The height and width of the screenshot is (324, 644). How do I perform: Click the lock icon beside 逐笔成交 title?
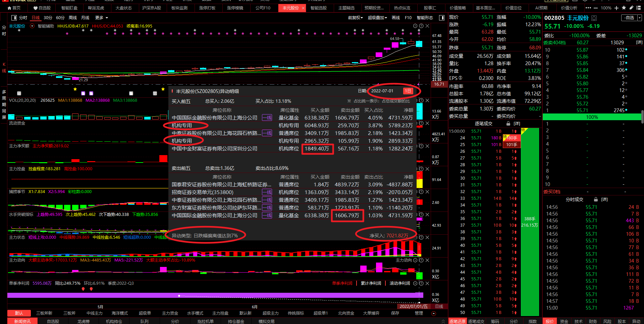click(x=508, y=124)
